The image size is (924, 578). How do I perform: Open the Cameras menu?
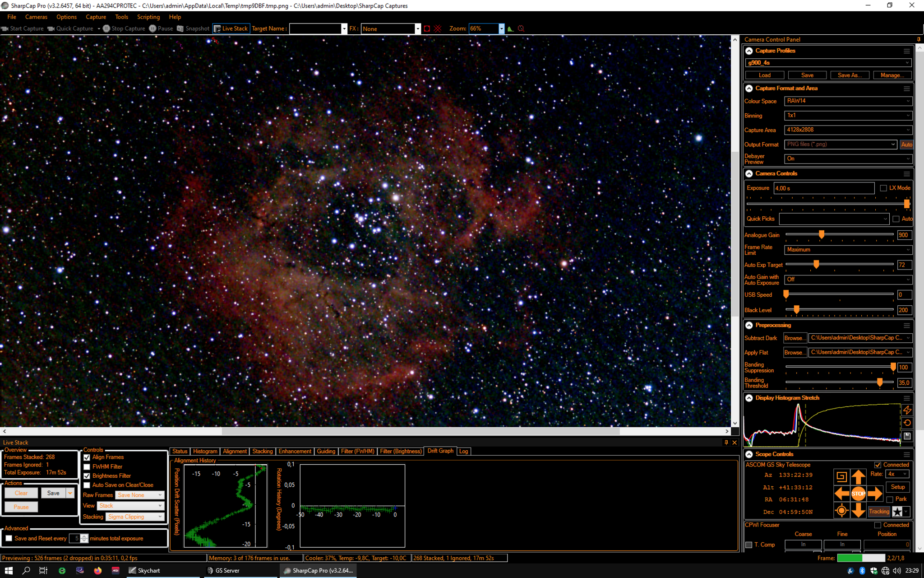(36, 17)
